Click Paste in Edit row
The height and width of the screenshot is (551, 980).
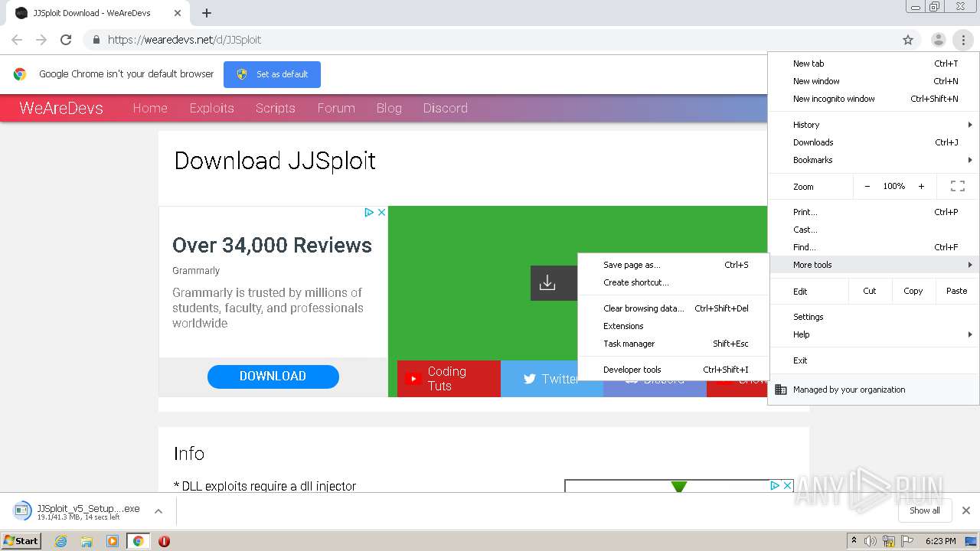point(957,291)
